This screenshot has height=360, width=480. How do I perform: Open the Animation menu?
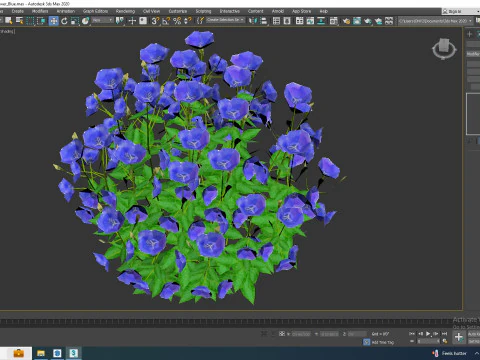[x=66, y=11]
